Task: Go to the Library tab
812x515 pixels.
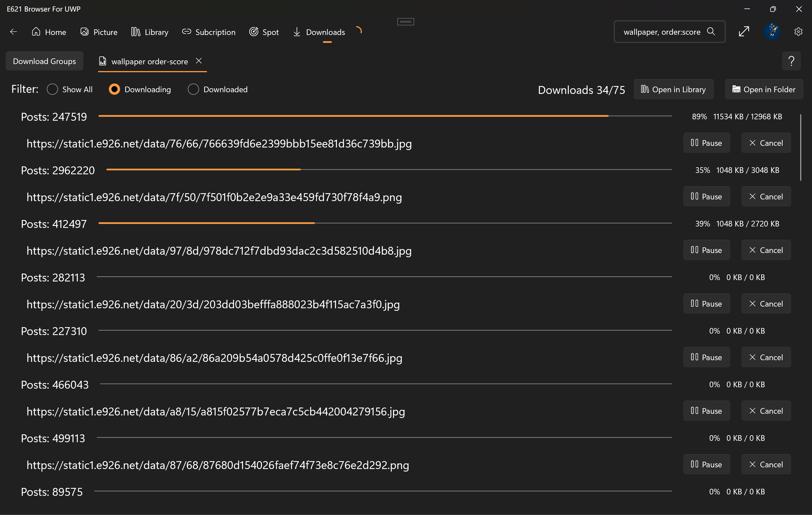Action: pos(150,32)
